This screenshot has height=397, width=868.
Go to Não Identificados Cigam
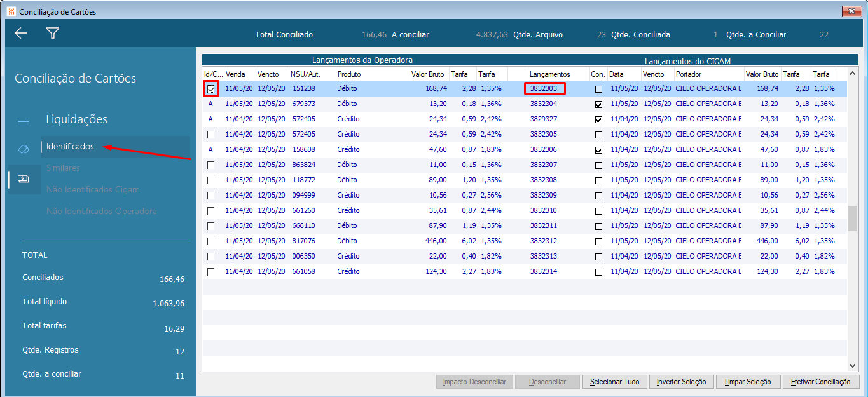pos(93,190)
